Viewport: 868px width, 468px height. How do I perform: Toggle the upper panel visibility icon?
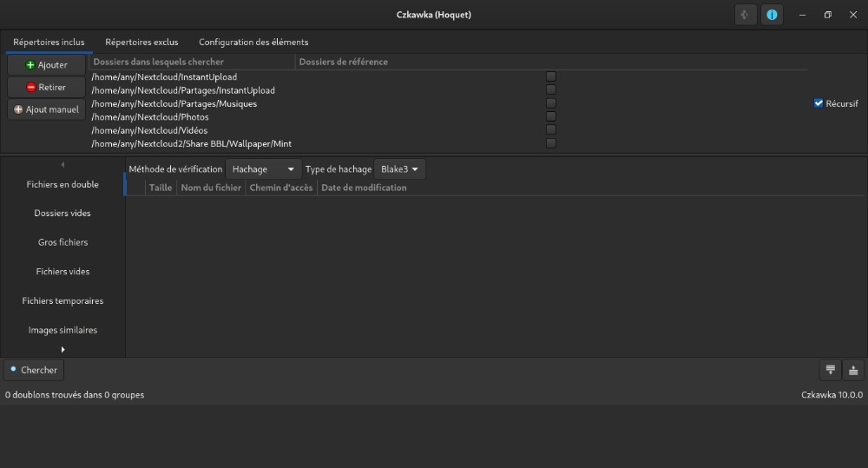pyautogui.click(x=831, y=370)
